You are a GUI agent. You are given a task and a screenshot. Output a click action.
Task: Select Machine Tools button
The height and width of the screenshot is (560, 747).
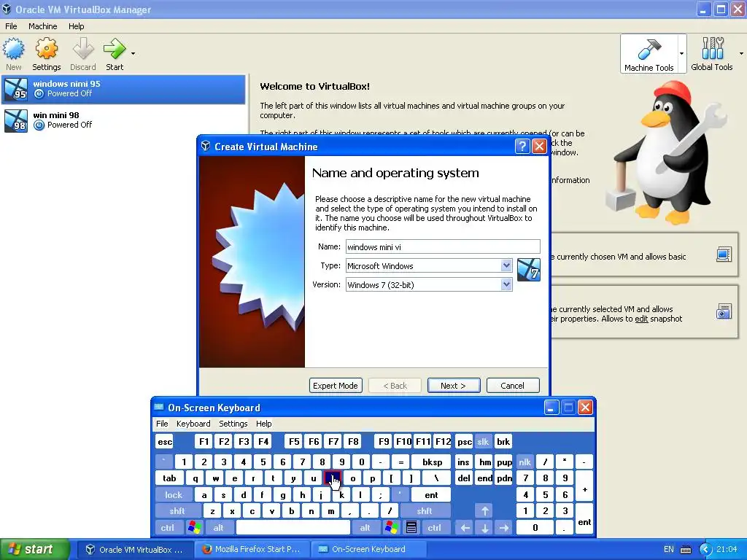pyautogui.click(x=649, y=54)
